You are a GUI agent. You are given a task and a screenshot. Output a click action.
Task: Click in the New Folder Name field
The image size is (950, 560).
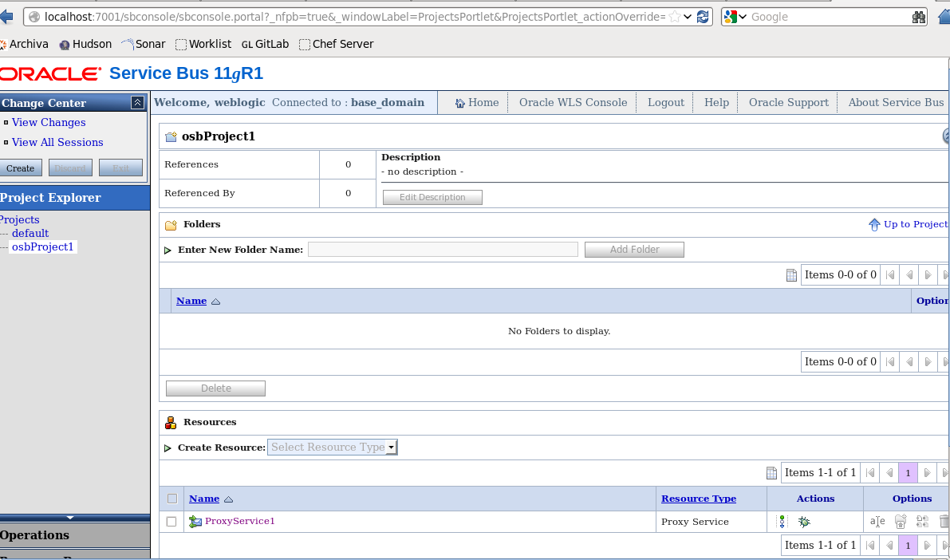(x=443, y=250)
